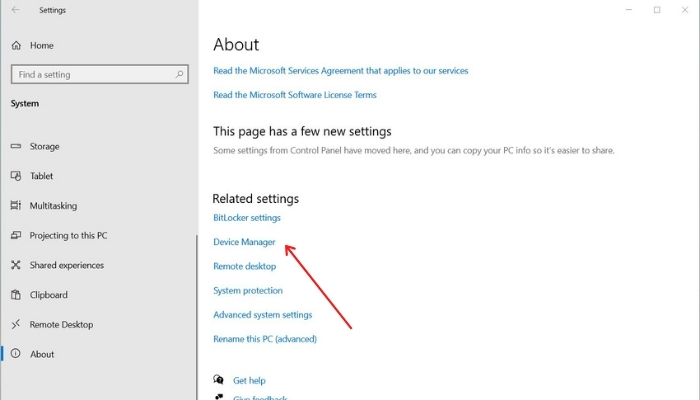Click the About info circle icon

pyautogui.click(x=16, y=354)
